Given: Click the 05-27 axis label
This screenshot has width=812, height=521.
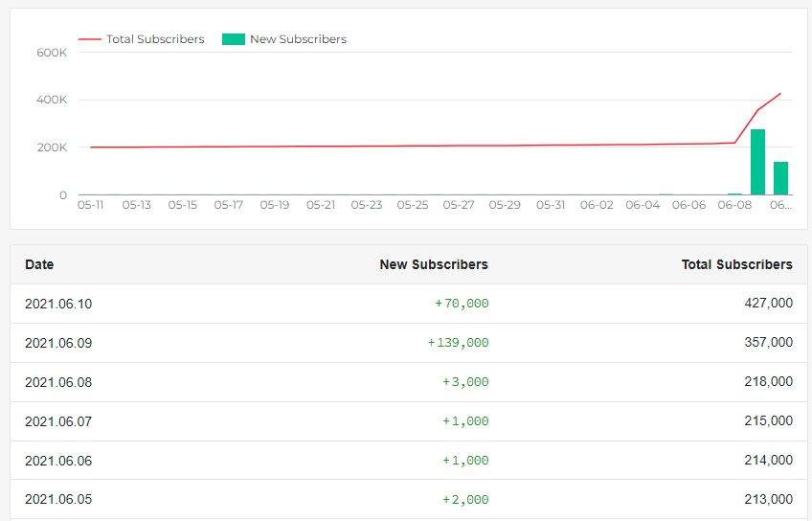Looking at the screenshot, I should point(459,205).
